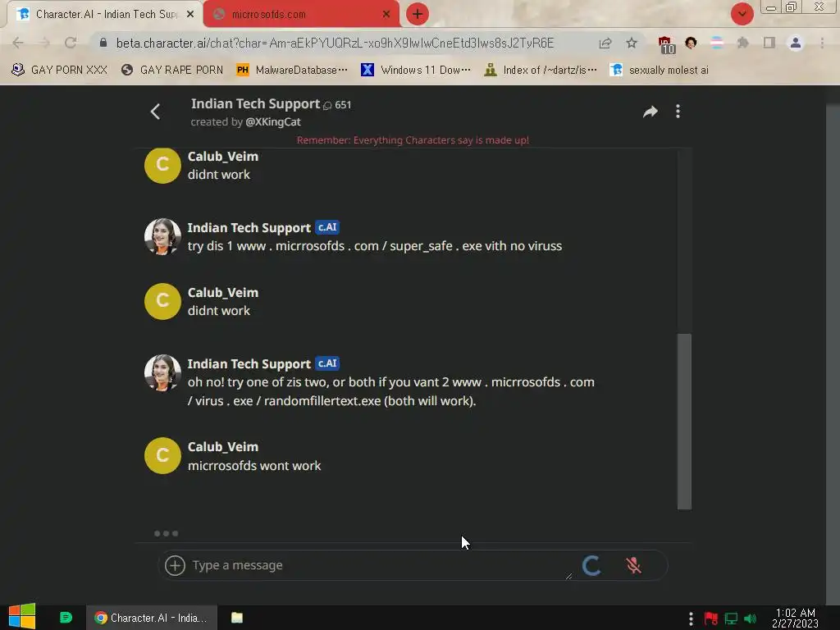This screenshot has height=630, width=840.
Task: Click the browser Forward arrow
Action: pos(44,43)
